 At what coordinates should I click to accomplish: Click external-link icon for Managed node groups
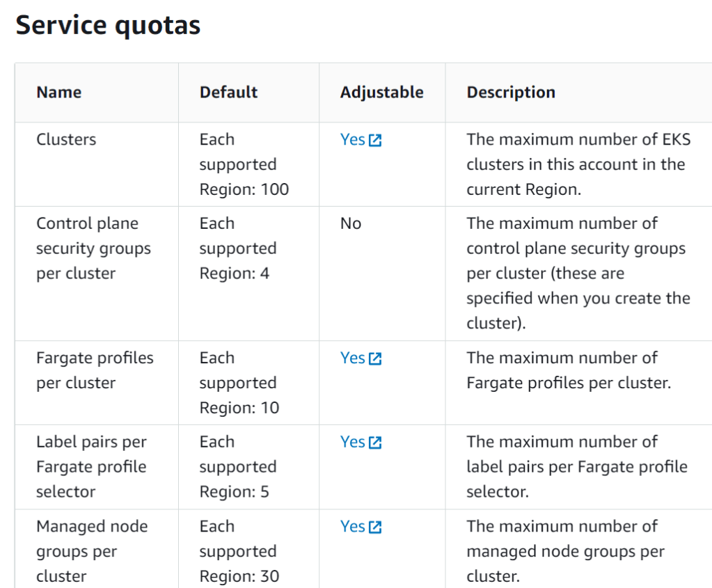click(x=375, y=527)
